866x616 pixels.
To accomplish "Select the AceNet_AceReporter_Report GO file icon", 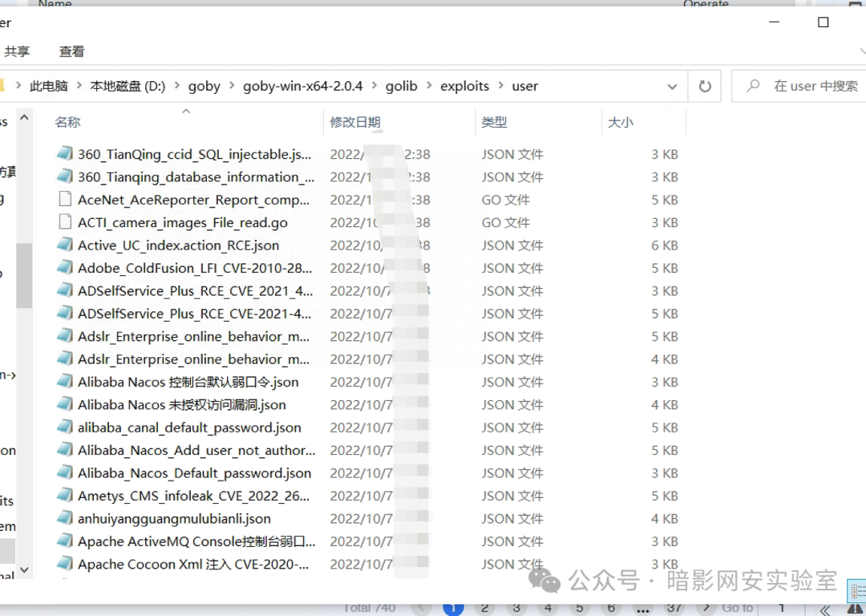I will coord(65,199).
